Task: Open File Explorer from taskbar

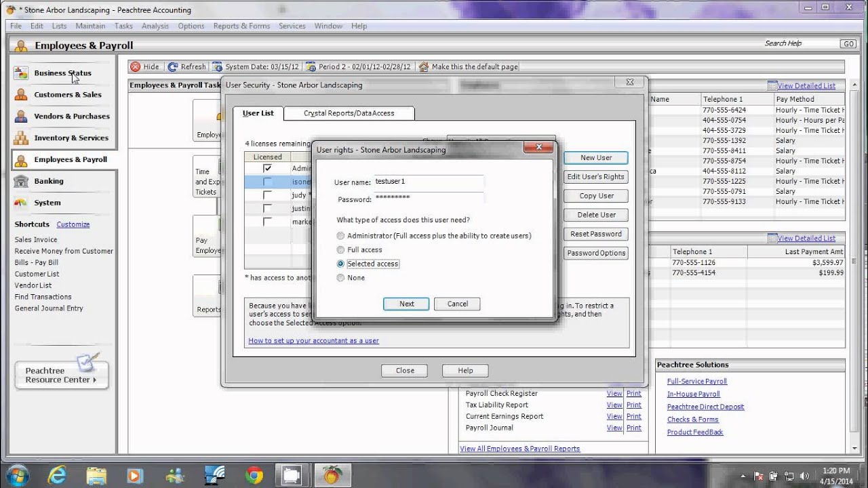Action: [x=96, y=475]
